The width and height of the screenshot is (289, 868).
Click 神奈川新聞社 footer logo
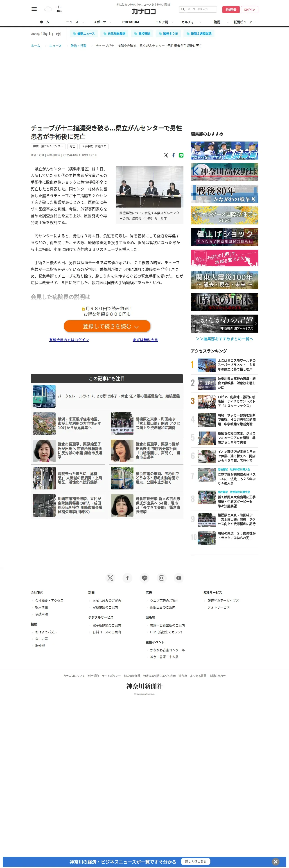pyautogui.click(x=145, y=686)
